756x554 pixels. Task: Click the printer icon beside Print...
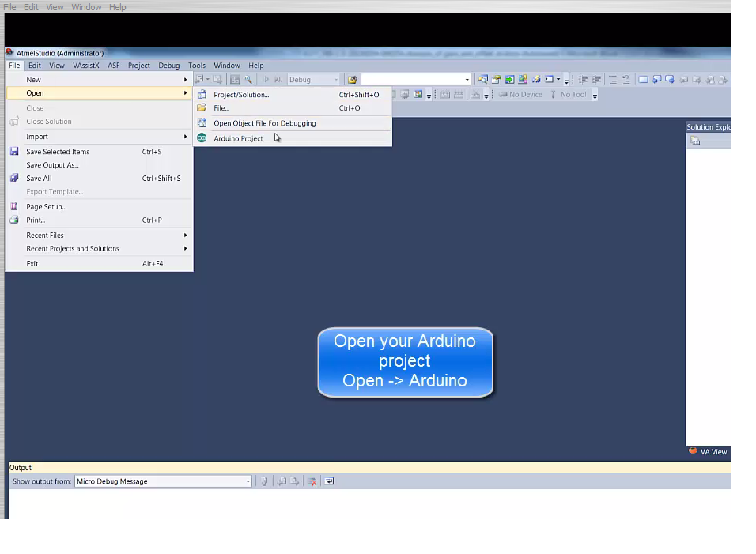tap(14, 220)
